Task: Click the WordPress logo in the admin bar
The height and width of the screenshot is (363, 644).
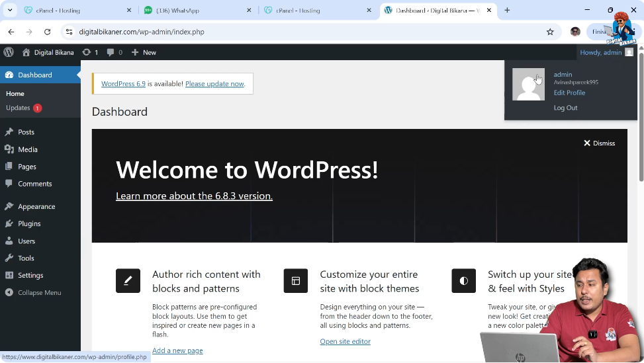Action: (x=9, y=52)
